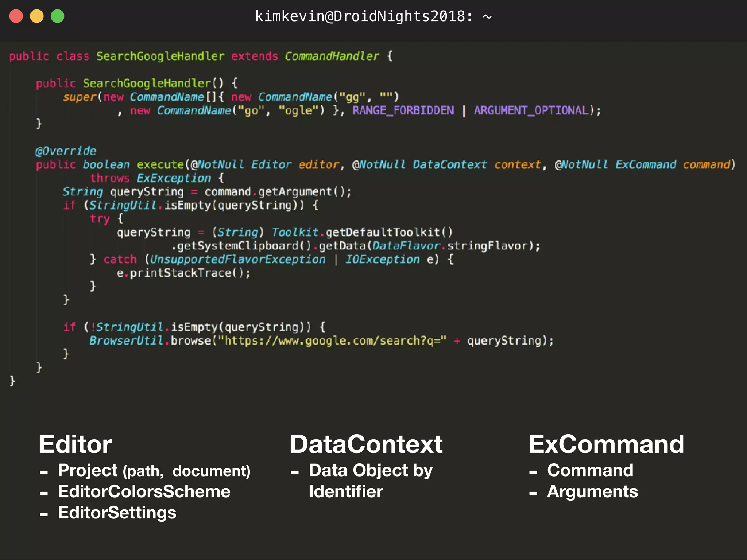The image size is (747, 560).
Task: Click the ExCommand parameter type in code
Action: coord(646,164)
